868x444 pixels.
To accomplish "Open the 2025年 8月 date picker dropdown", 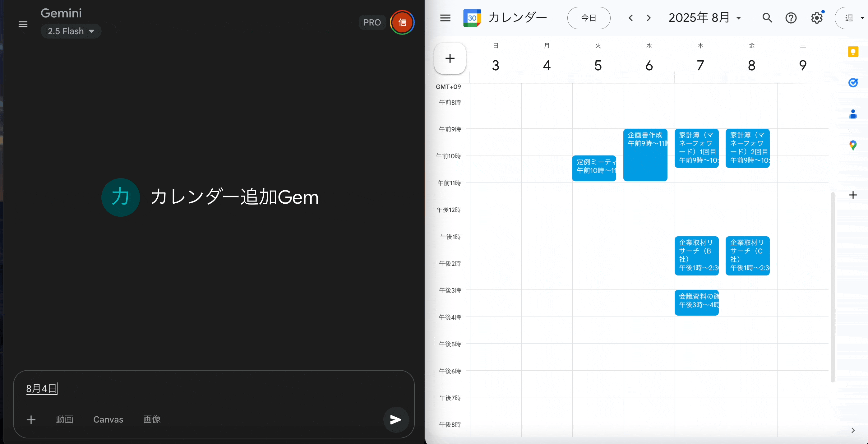I will (704, 18).
